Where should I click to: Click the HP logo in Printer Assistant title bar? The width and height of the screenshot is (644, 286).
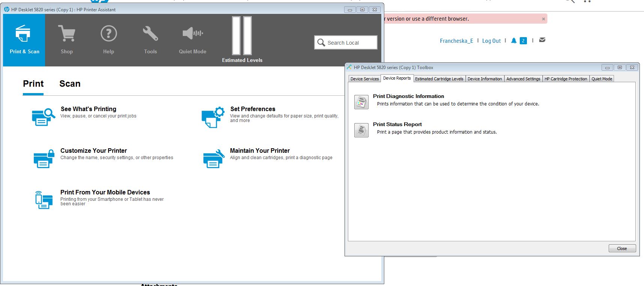[x=7, y=9]
